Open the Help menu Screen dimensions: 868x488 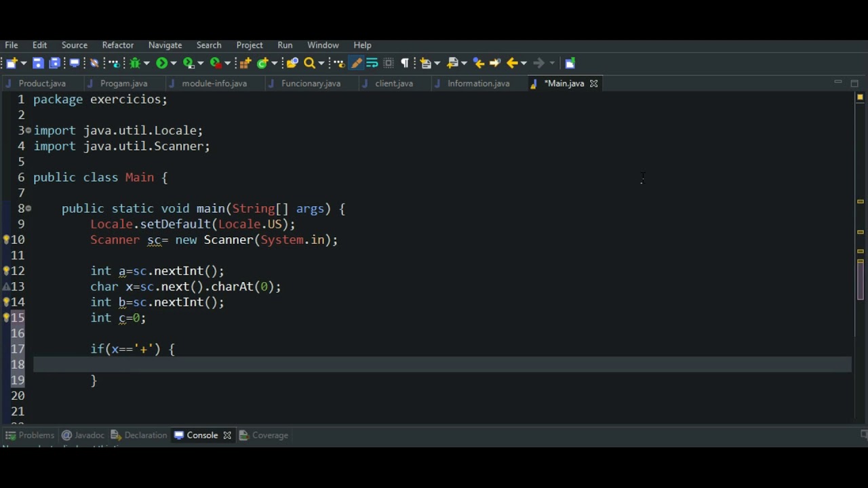click(362, 45)
